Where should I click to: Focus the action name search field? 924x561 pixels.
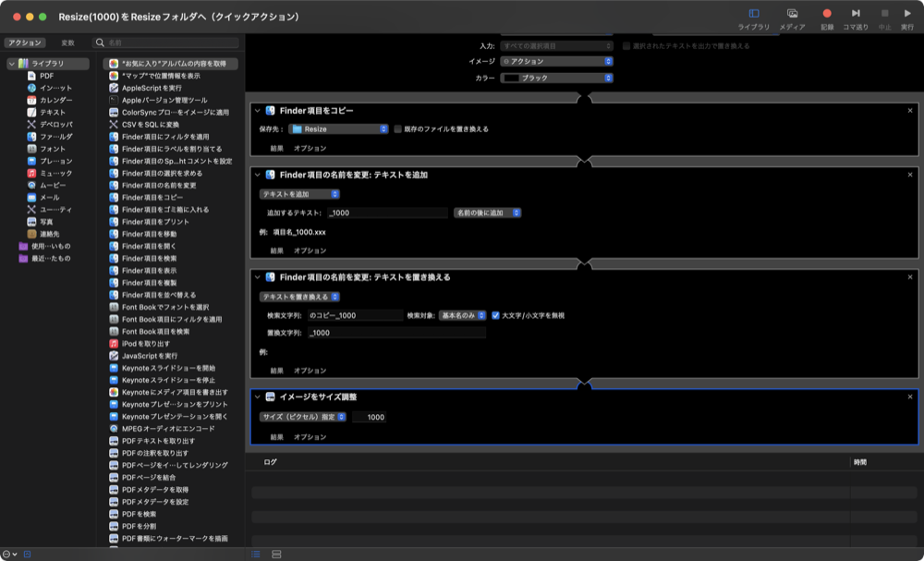pyautogui.click(x=165, y=43)
